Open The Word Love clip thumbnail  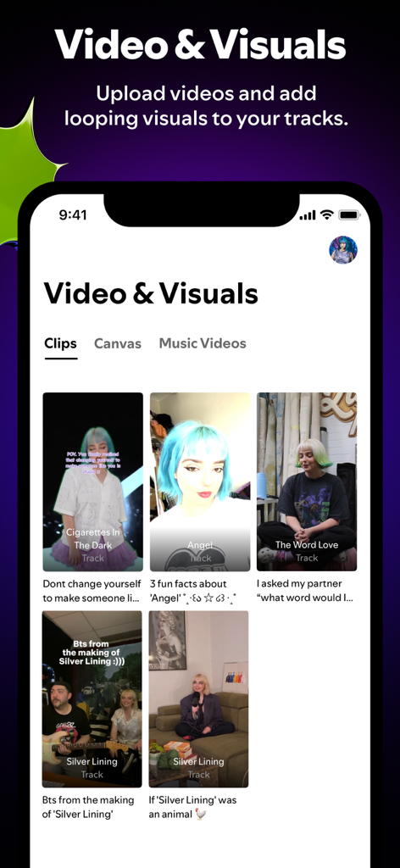[x=307, y=481]
